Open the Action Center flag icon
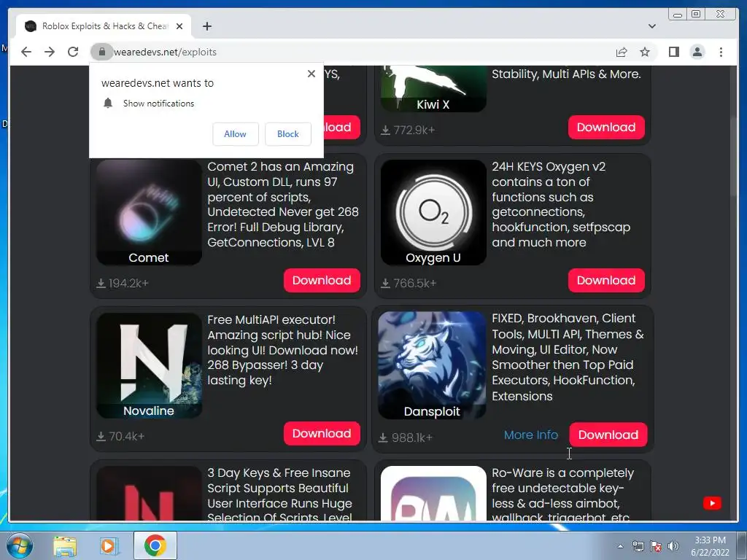The image size is (747, 560). [656, 546]
